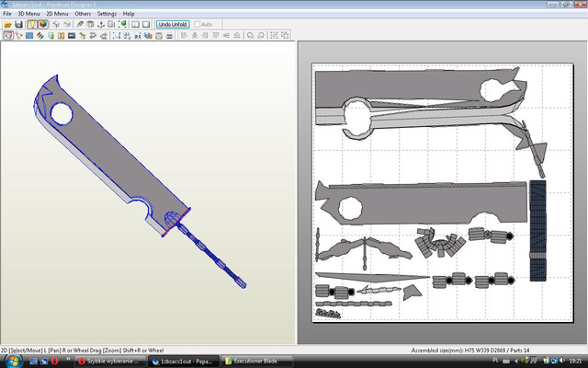Click the dark blue strip pattern piece
This screenshot has height=368, width=588.
tap(537, 230)
